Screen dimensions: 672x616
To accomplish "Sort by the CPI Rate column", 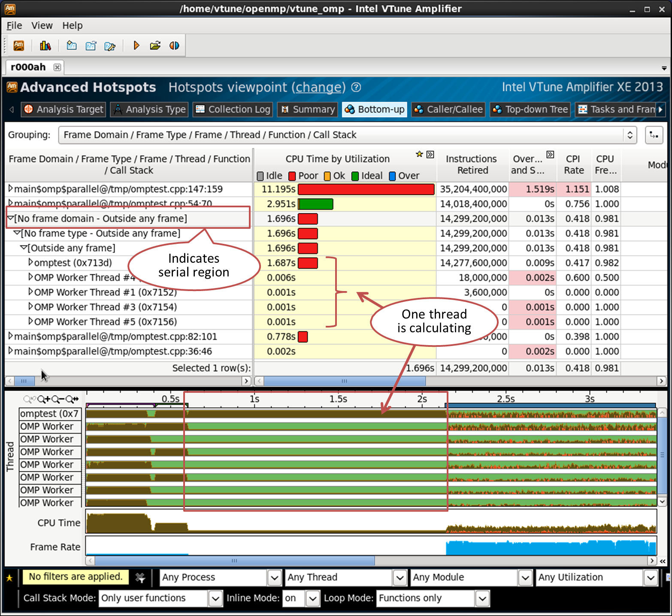I will [574, 164].
